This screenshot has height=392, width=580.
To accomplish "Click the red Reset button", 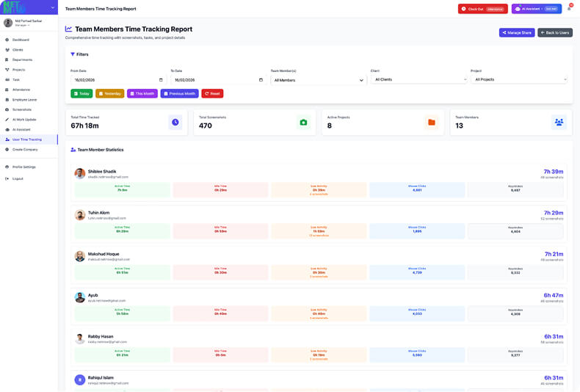I will point(212,94).
